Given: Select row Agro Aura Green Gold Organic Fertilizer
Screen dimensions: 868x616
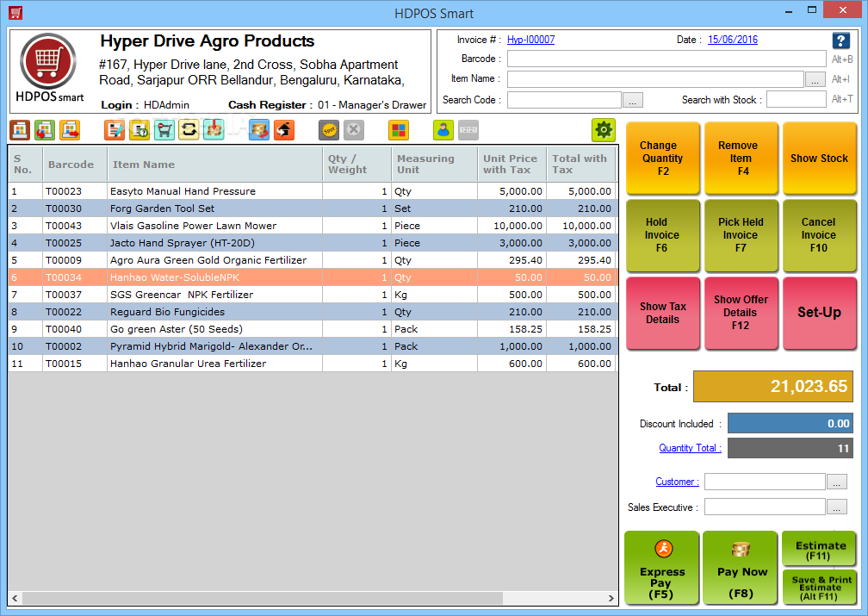Looking at the screenshot, I should pos(313,260).
